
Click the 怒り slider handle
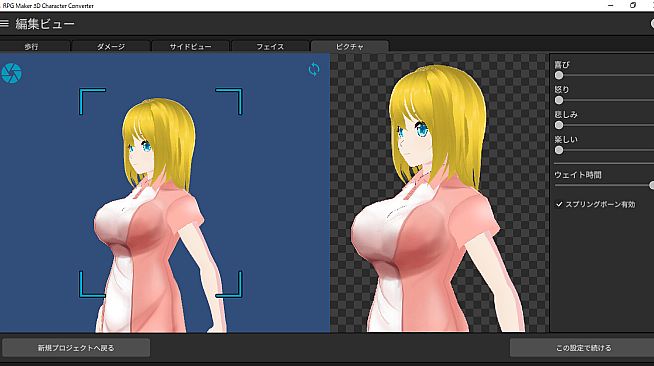[559, 100]
